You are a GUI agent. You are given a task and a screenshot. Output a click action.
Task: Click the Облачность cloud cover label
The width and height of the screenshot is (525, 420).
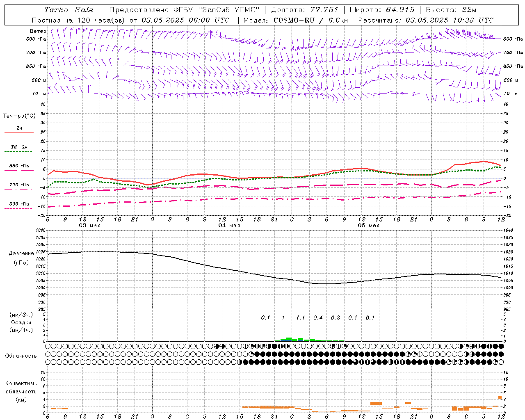(x=21, y=356)
